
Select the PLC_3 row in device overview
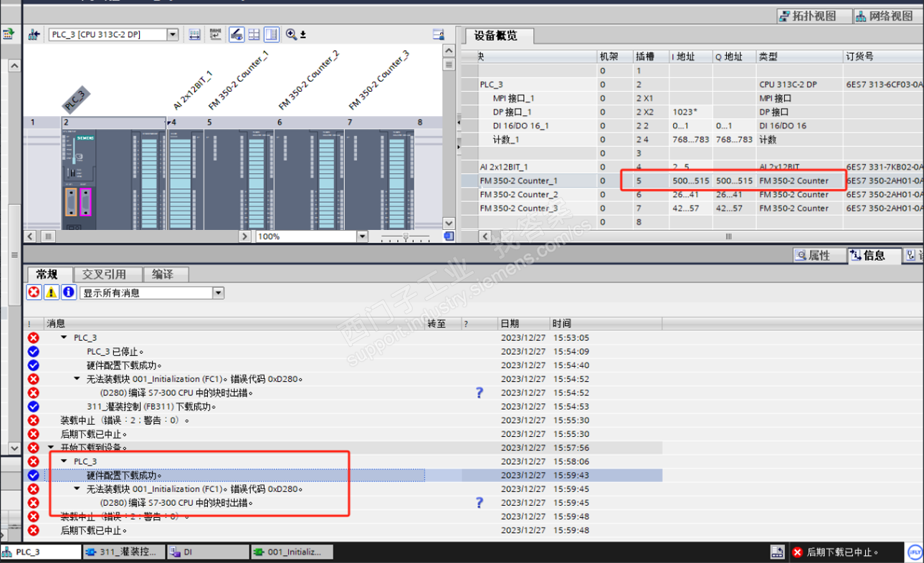[x=691, y=85]
